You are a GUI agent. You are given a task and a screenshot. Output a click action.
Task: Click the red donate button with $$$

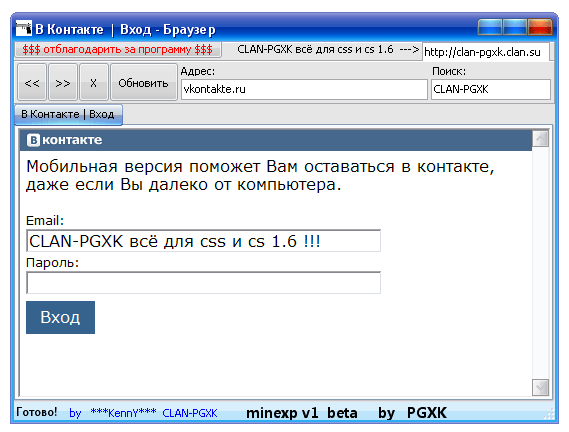(118, 49)
